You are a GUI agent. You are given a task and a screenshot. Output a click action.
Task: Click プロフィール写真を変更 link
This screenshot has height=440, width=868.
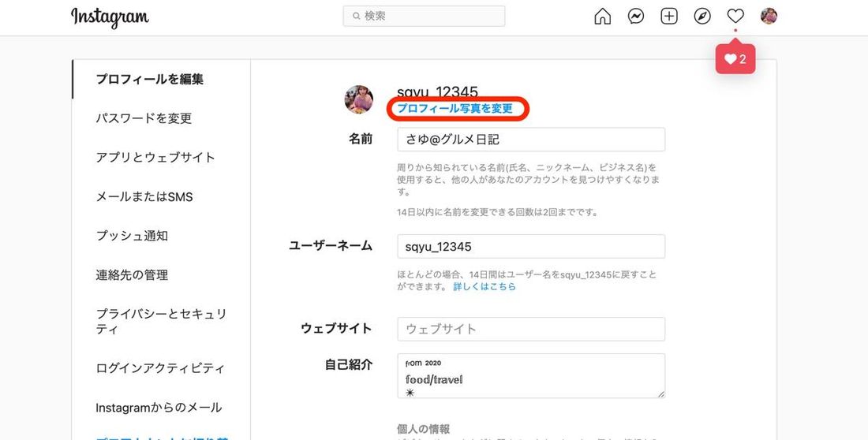[x=455, y=109]
